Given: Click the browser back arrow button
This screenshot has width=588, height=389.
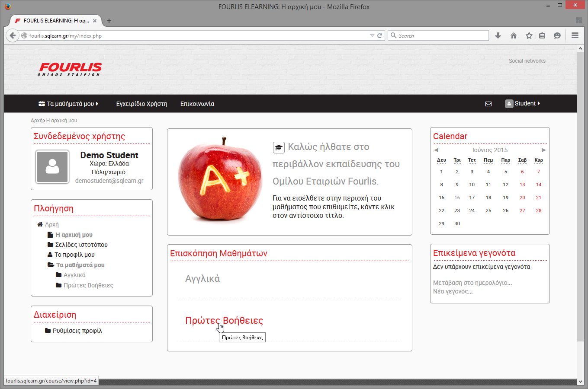Looking at the screenshot, I should pyautogui.click(x=13, y=35).
